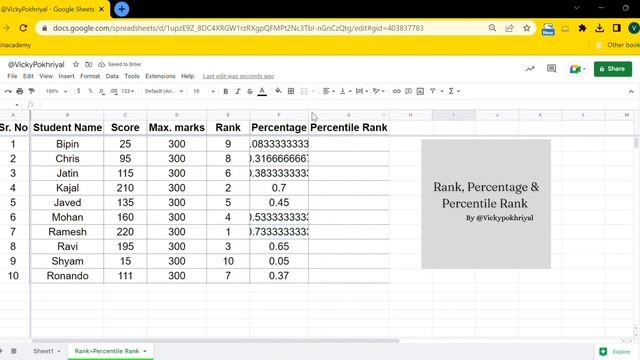Open the Help menu
The image size is (640, 360).
187,76
